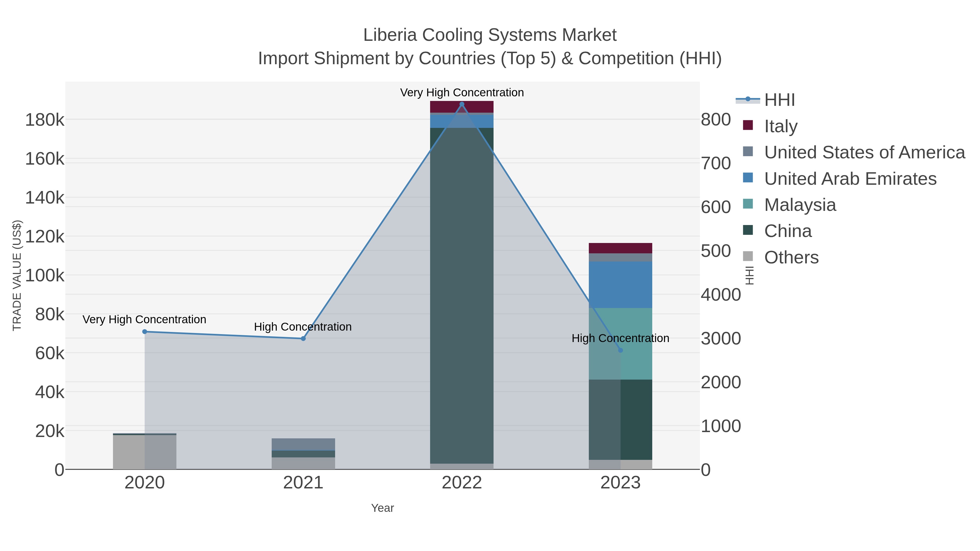Select the 2023 Italy bar segment
Screen dimensions: 980x551
tap(620, 248)
